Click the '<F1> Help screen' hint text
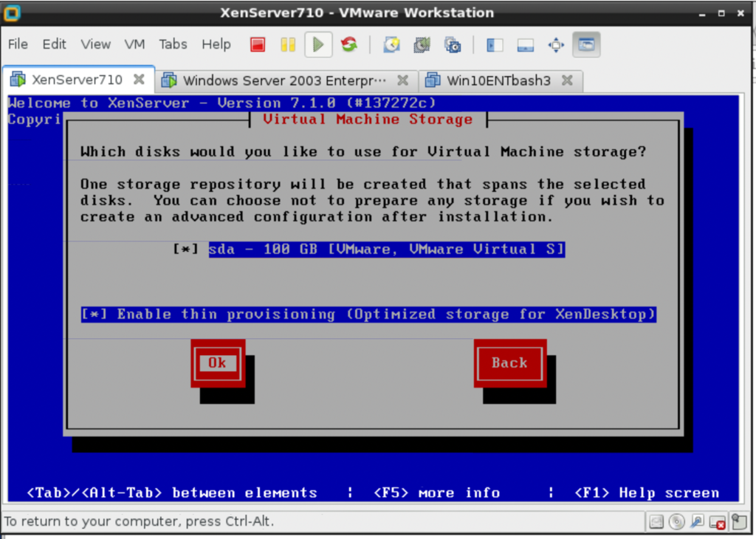 click(x=647, y=492)
